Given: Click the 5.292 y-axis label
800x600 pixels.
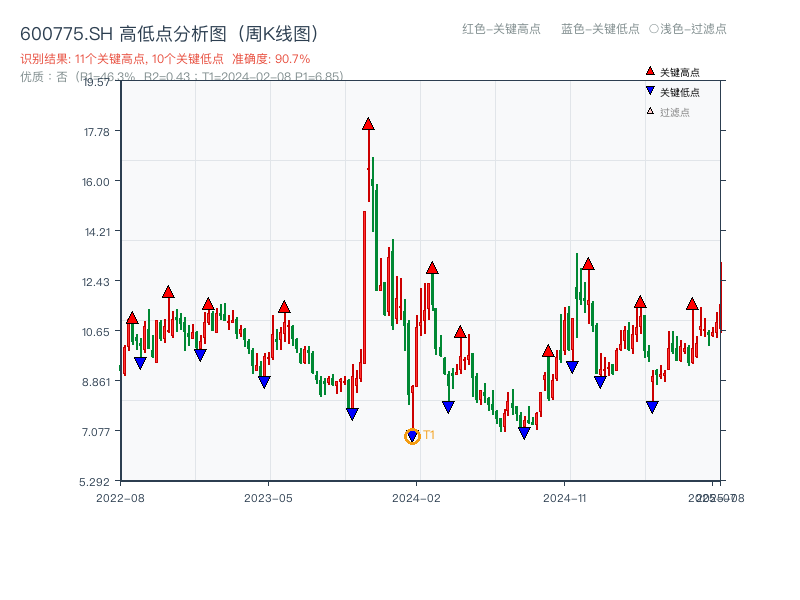Looking at the screenshot, I should (94, 482).
